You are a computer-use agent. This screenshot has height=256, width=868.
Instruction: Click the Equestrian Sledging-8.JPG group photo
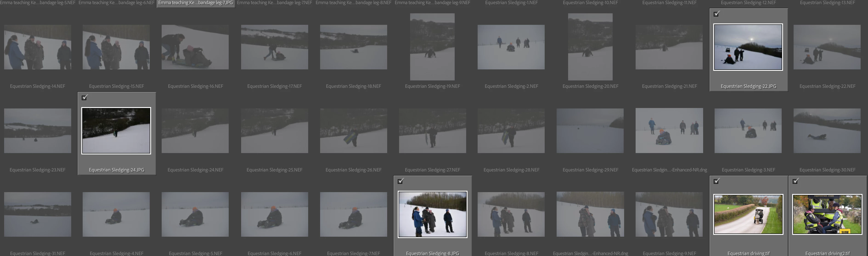click(x=432, y=214)
